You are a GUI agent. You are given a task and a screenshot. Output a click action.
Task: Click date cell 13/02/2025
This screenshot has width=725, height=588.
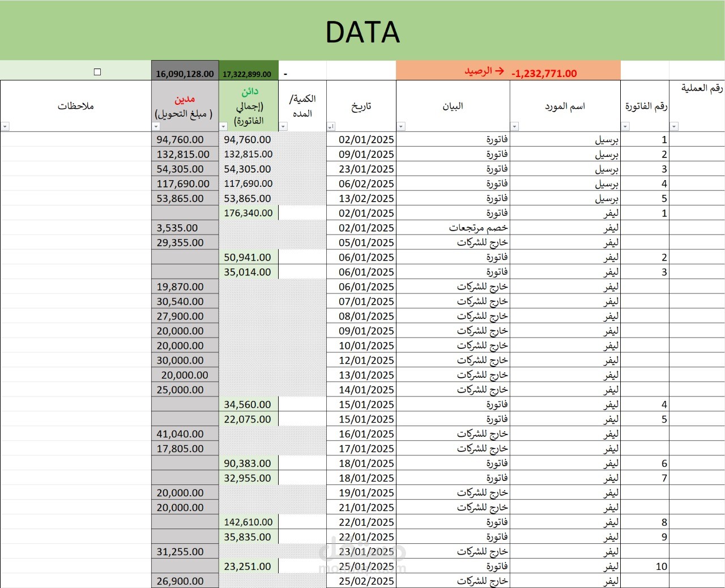tap(361, 198)
